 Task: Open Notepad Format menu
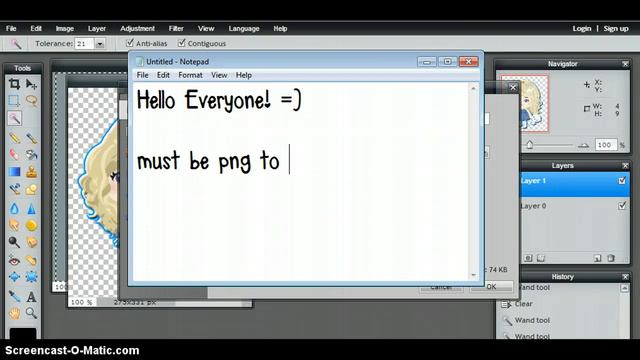190,75
